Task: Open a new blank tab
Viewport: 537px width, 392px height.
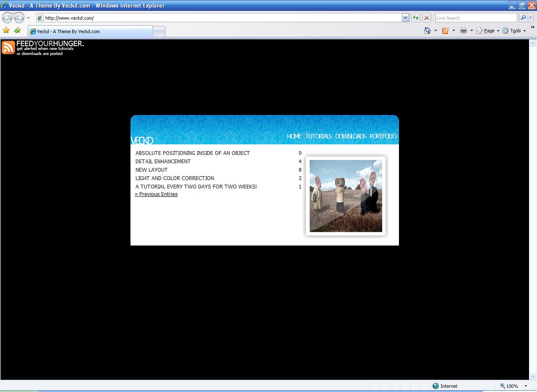Action: (159, 31)
